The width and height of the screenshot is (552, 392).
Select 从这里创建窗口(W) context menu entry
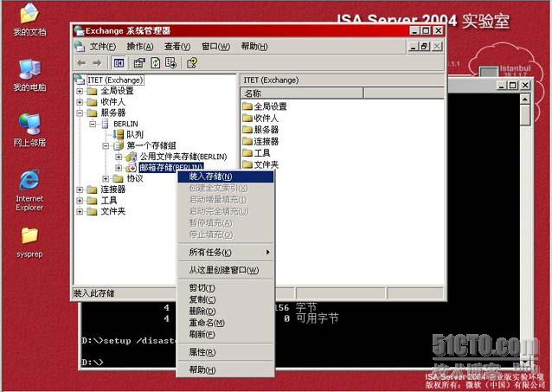tap(223, 270)
